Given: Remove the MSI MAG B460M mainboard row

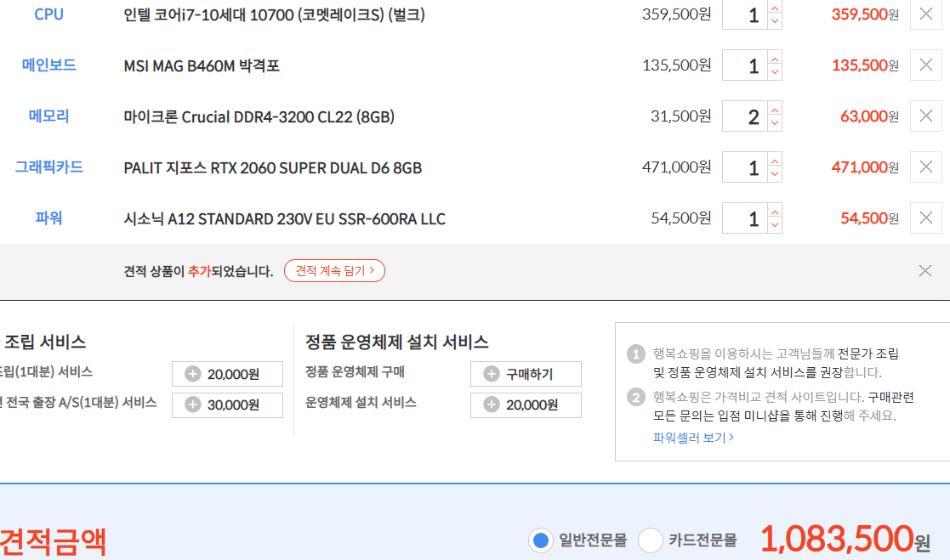Looking at the screenshot, I should pyautogui.click(x=925, y=65).
